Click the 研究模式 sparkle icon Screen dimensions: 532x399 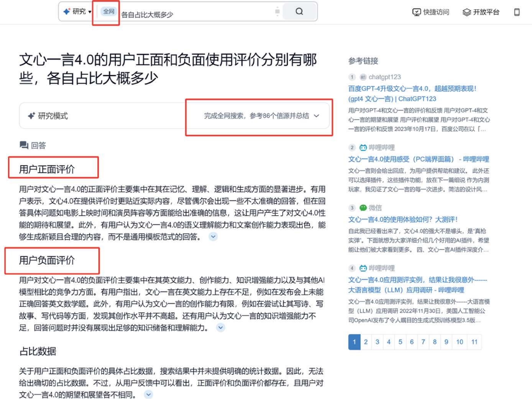31,116
